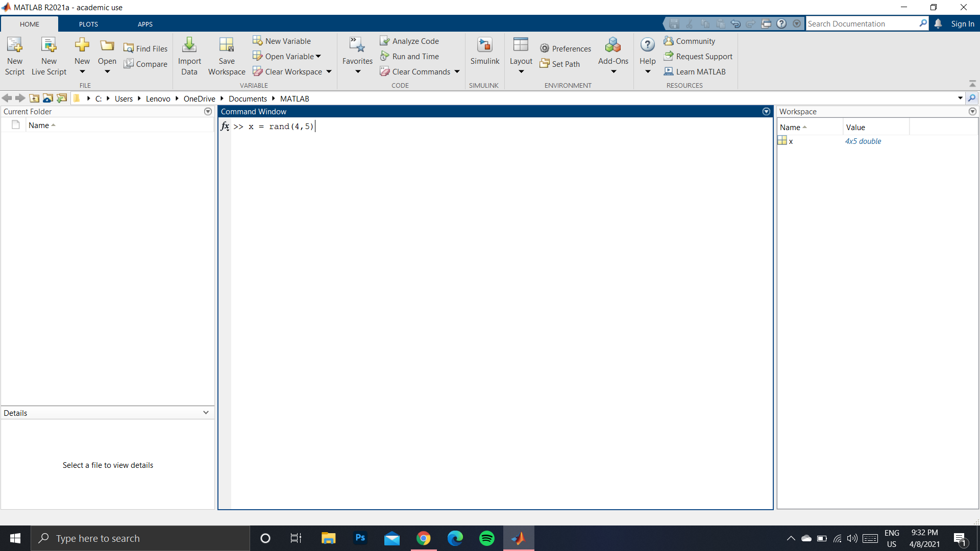Open the Layout dropdown
Viewport: 980px width, 551px height.
coord(521,55)
